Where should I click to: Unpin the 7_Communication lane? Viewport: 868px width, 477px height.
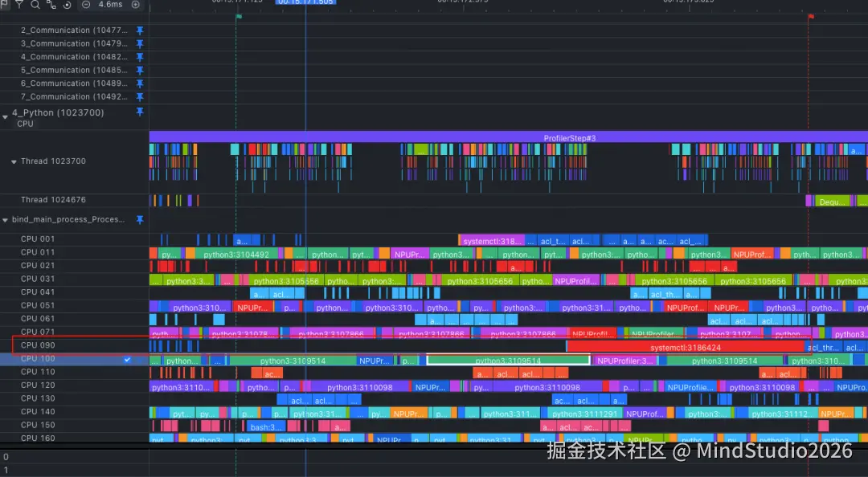[x=140, y=97]
